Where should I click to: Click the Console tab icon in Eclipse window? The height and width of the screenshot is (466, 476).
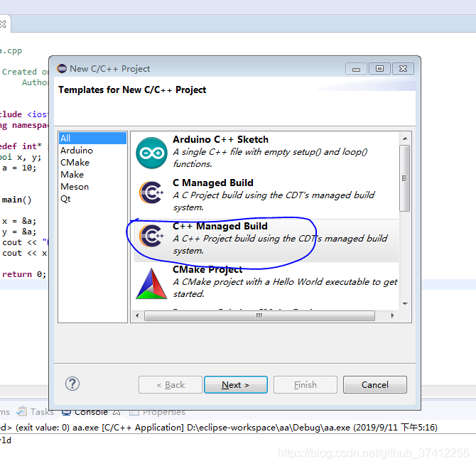[66, 412]
